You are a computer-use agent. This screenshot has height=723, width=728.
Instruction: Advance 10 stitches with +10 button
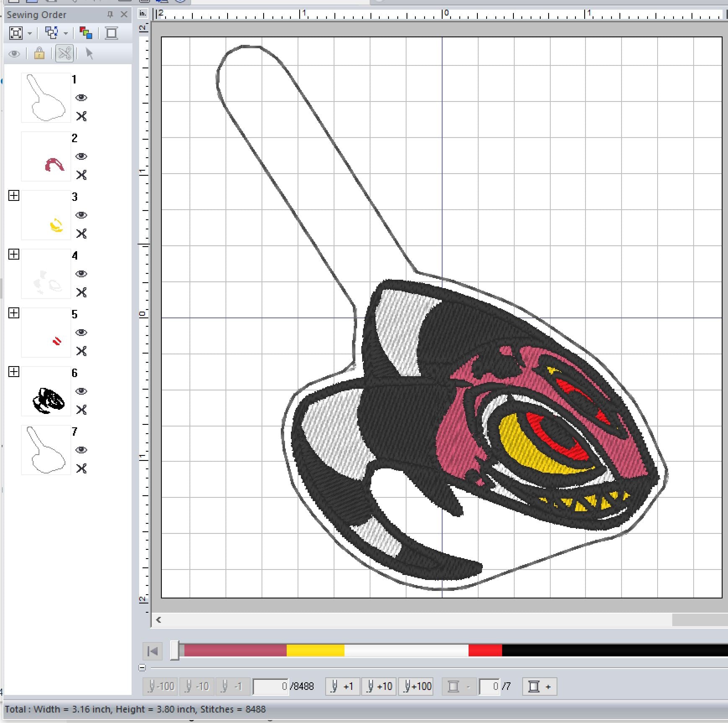point(379,687)
